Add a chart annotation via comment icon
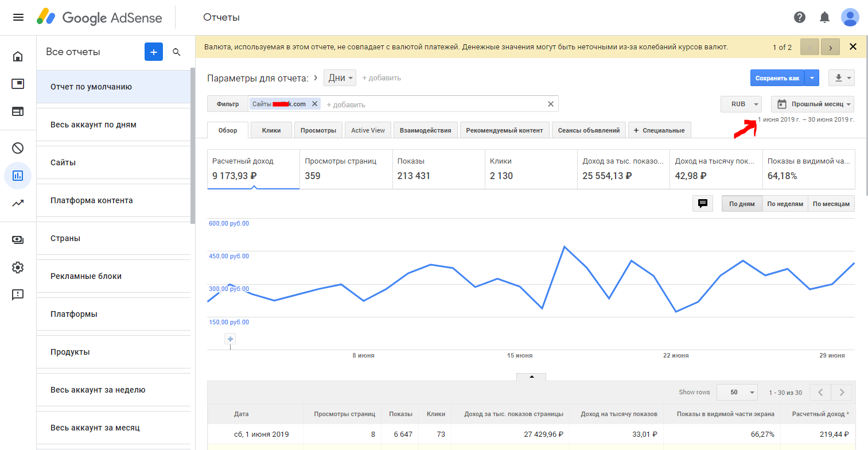 [x=702, y=204]
